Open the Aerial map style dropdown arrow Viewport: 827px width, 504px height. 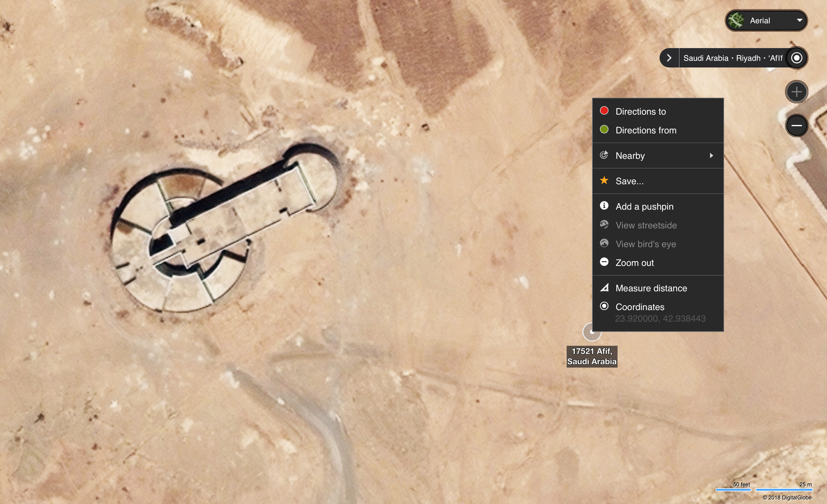pos(799,21)
